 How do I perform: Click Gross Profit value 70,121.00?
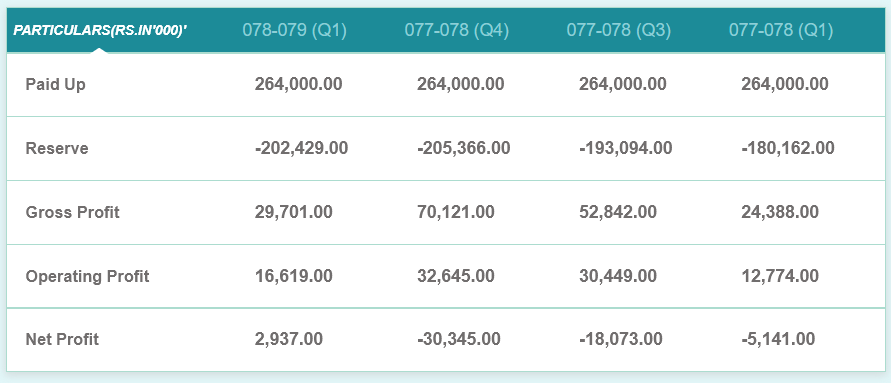pos(456,213)
